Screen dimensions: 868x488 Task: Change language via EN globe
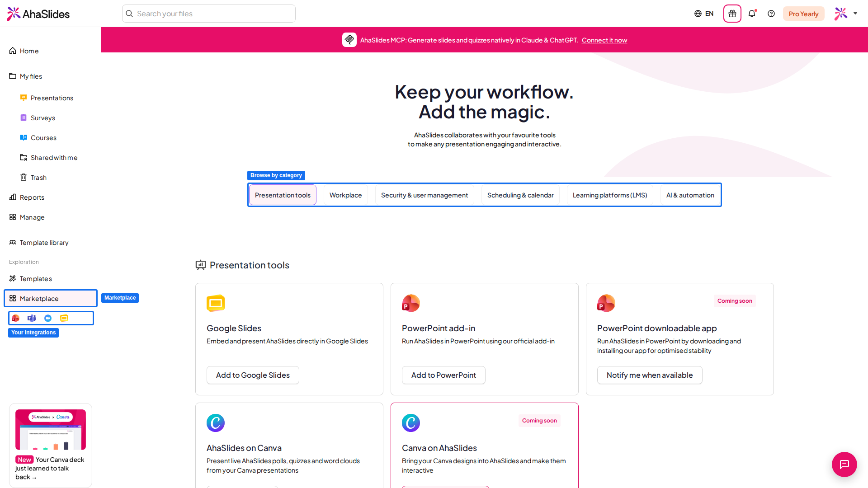coord(704,14)
